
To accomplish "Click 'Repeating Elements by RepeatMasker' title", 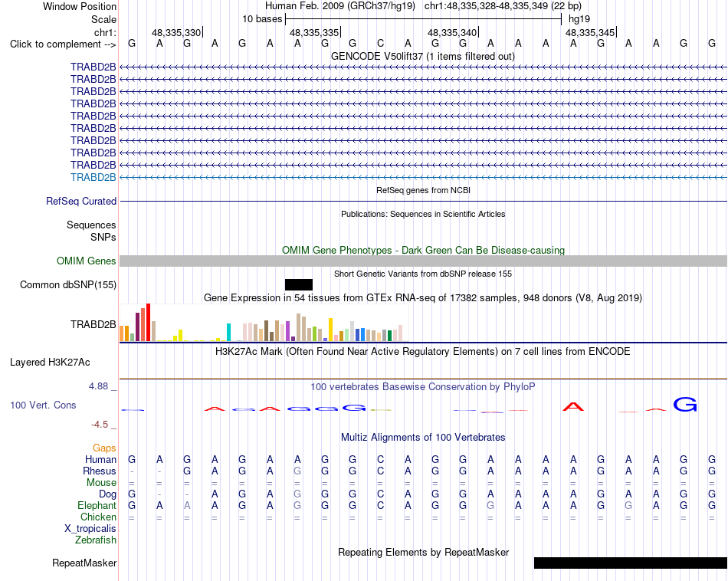I will pyautogui.click(x=423, y=552).
